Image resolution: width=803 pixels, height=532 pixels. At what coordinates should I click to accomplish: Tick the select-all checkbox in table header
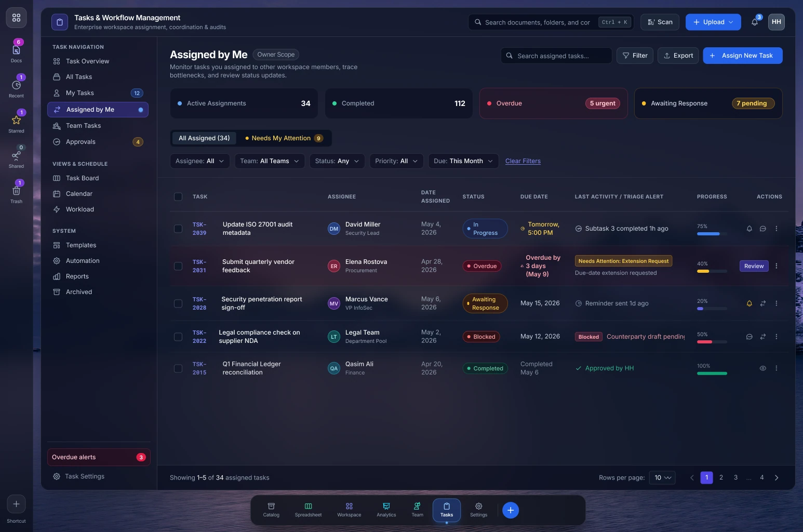pos(178,196)
